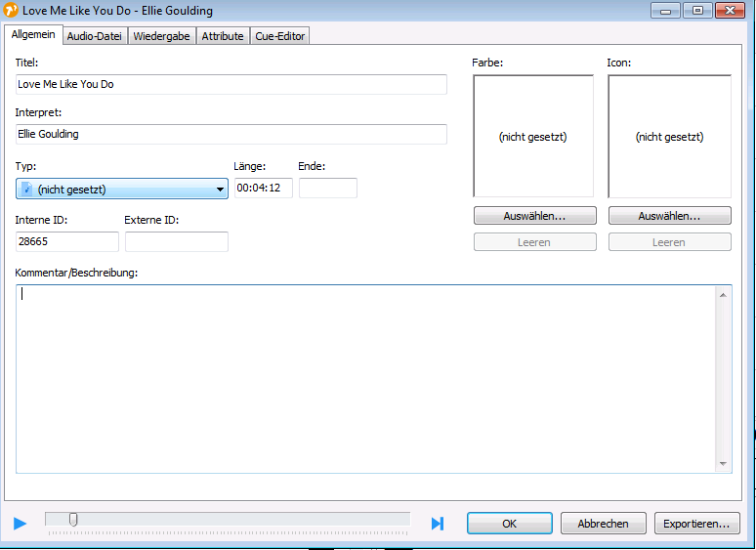
Task: Confirm dialog with OK button
Action: 509,524
